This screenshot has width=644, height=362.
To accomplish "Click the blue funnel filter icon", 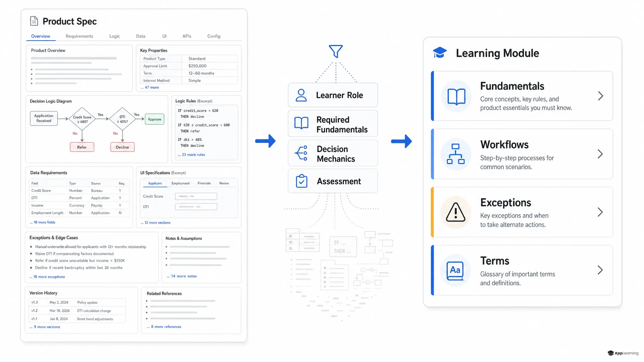I will click(x=336, y=51).
